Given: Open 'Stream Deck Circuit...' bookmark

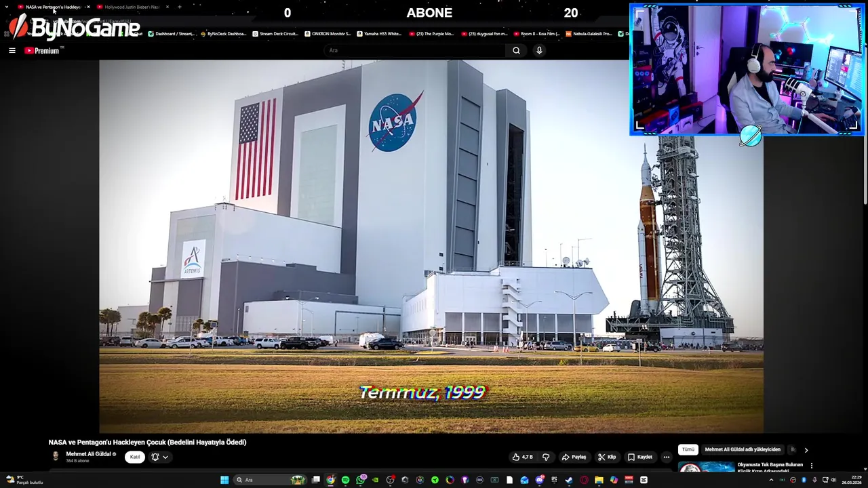Looking at the screenshot, I should tap(275, 34).
